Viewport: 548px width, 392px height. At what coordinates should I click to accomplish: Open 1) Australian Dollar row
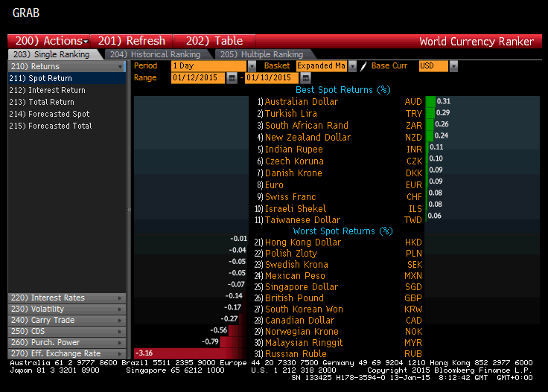pos(340,102)
